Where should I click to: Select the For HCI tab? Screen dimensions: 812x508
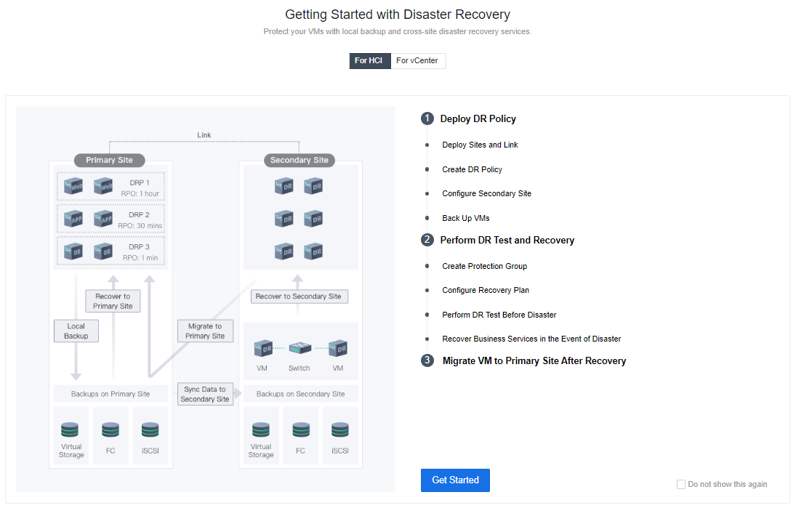pyautogui.click(x=369, y=61)
